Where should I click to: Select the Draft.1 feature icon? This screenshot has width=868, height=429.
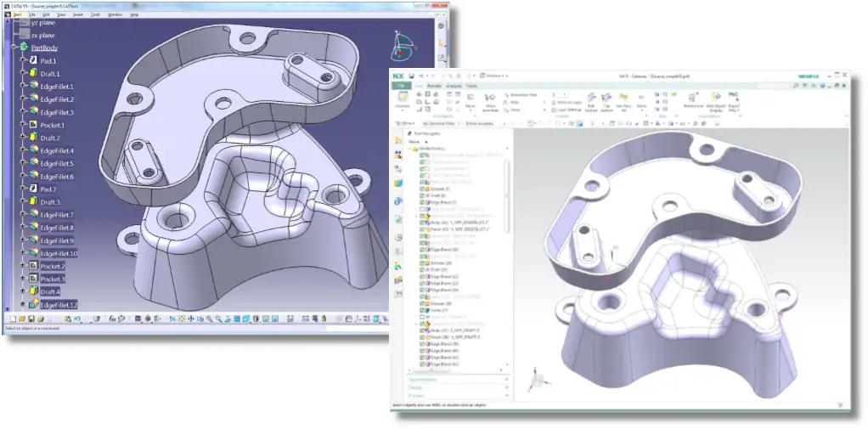33,74
